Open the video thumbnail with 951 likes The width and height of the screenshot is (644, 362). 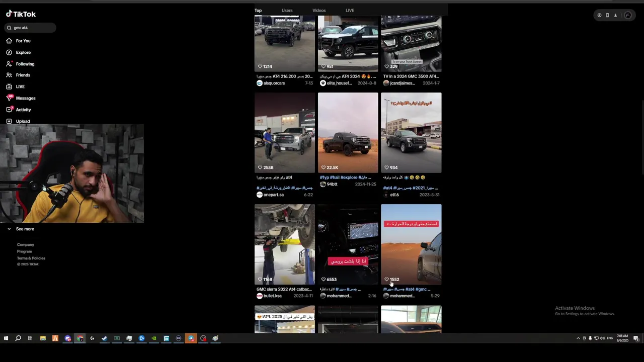[x=348, y=43]
